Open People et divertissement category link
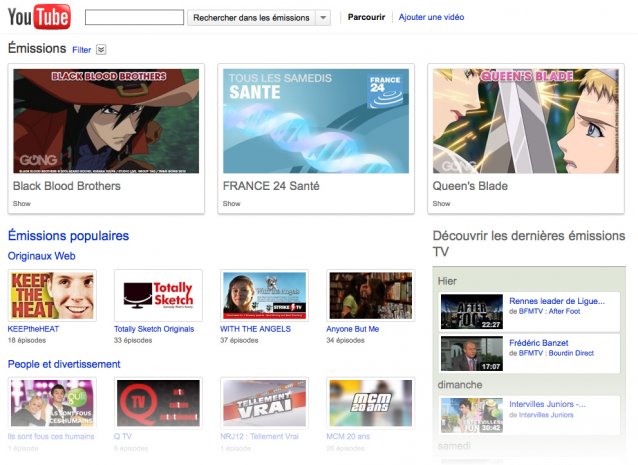Screen dimensions: 638x465 coord(64,364)
